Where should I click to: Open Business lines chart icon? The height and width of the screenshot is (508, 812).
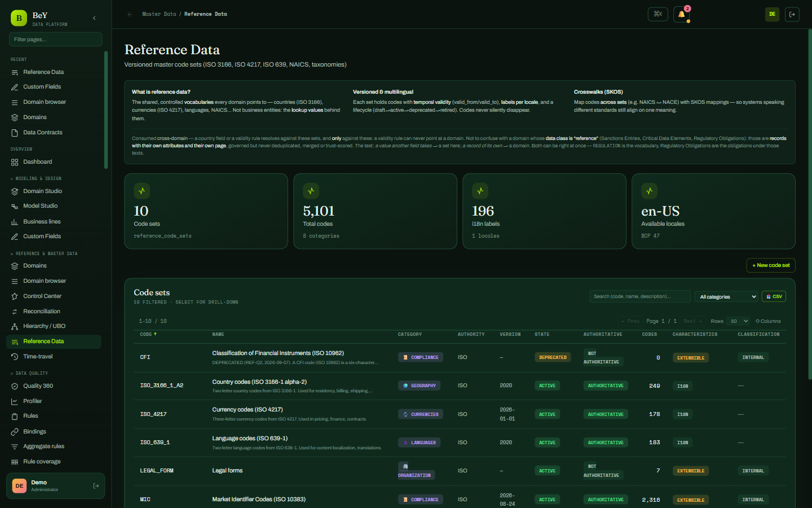(15, 222)
